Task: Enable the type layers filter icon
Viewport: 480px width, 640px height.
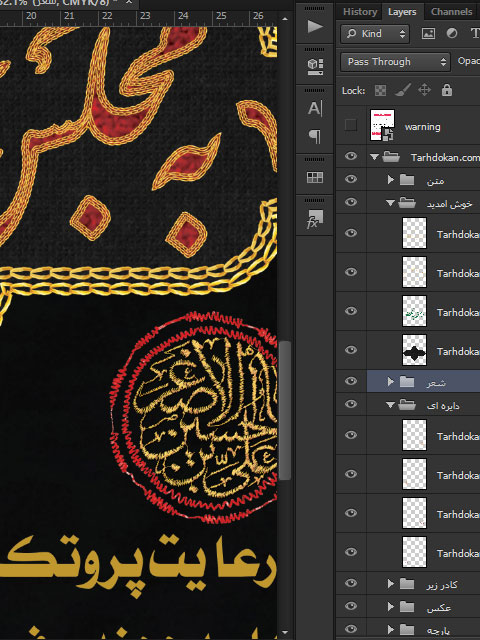Action: [x=475, y=33]
